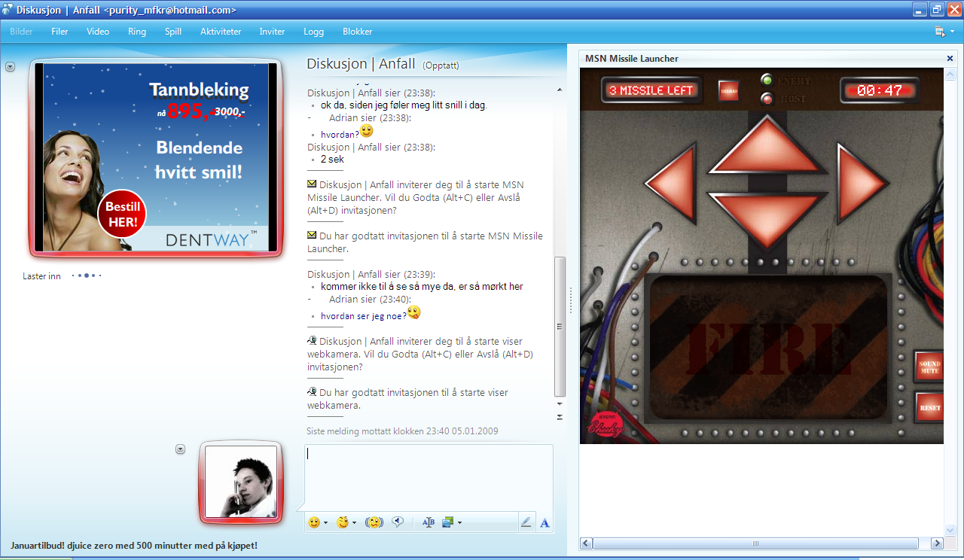Viewport: 964px width, 560px height.
Task: Click the Sound Mute button in Missile Launcher
Action: [930, 367]
